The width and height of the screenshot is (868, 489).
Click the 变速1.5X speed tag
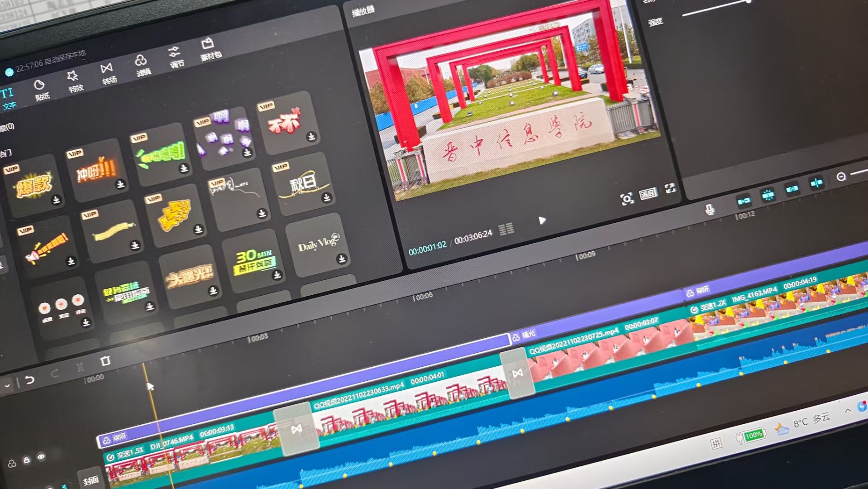point(125,454)
